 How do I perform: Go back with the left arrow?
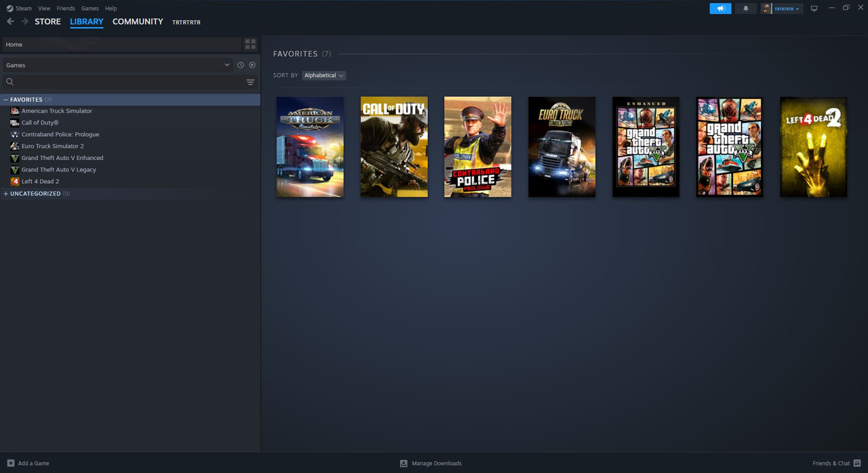tap(10, 22)
